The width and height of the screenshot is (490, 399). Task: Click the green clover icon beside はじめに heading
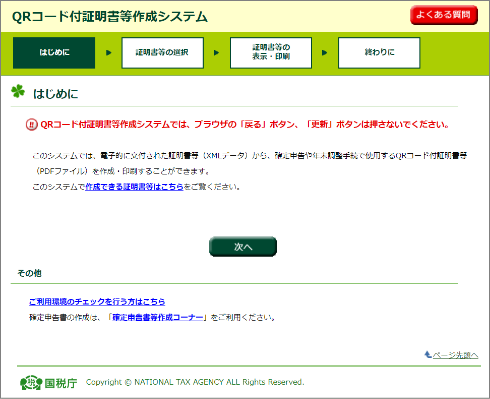click(18, 91)
